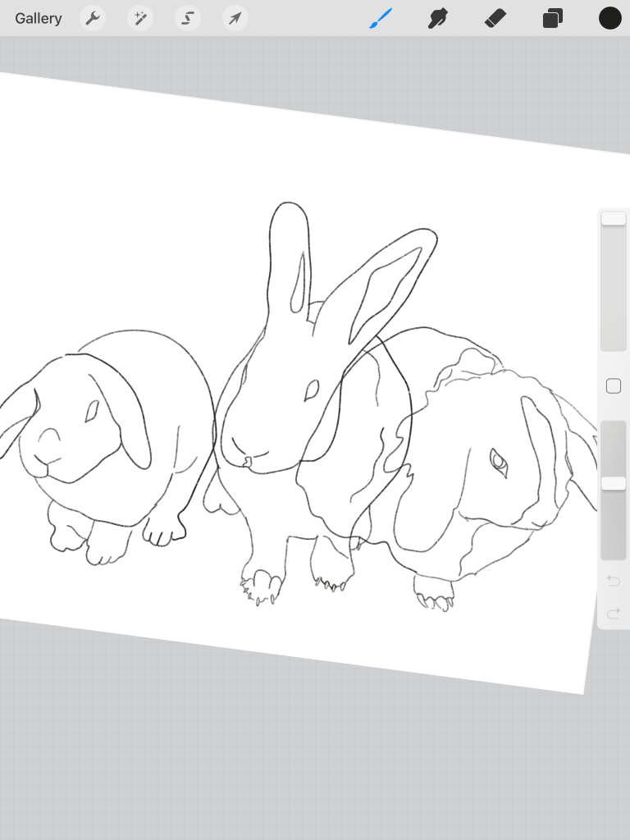Tap the Undo arrow in sidebar

pos(613,581)
